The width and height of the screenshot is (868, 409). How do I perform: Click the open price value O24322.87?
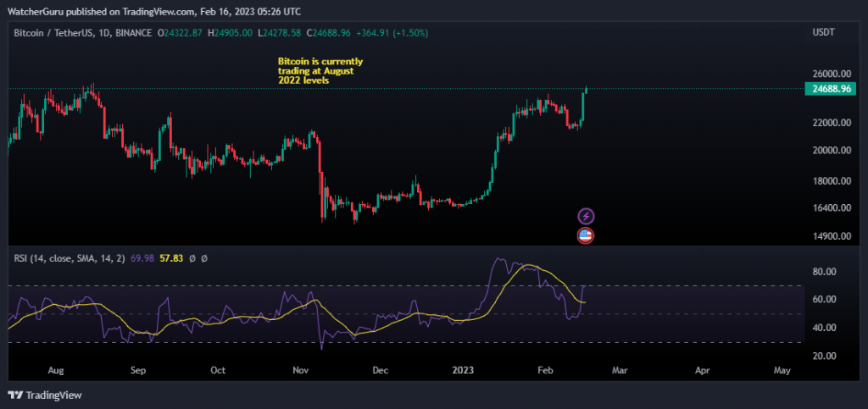point(181,33)
